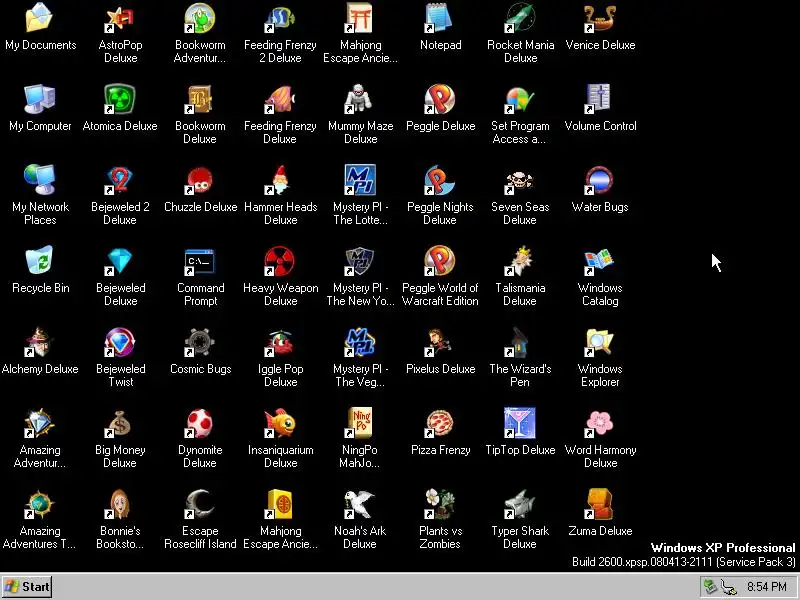Click the My Network Places icon
Screen dimensions: 800x600
pos(40,180)
